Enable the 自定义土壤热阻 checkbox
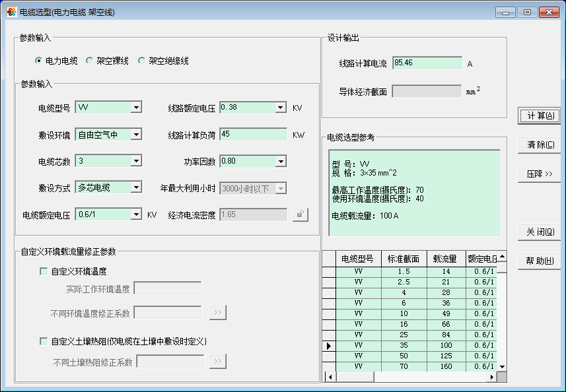This screenshot has width=566, height=392. [x=44, y=341]
